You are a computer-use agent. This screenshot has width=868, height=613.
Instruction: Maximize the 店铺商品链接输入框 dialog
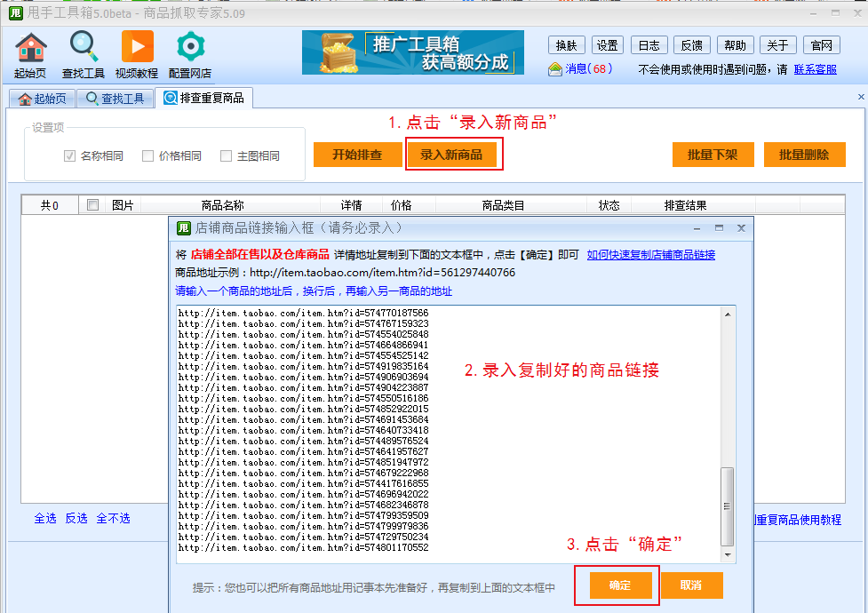coord(719,228)
